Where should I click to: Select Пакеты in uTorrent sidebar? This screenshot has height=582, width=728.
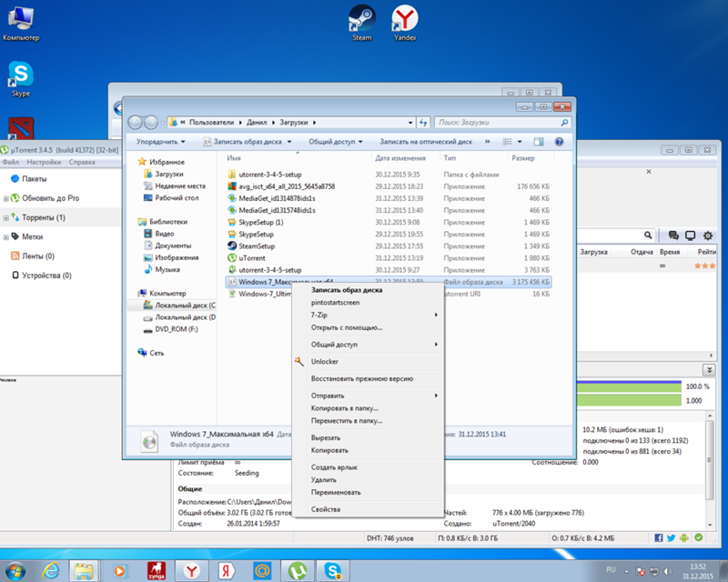tap(34, 178)
